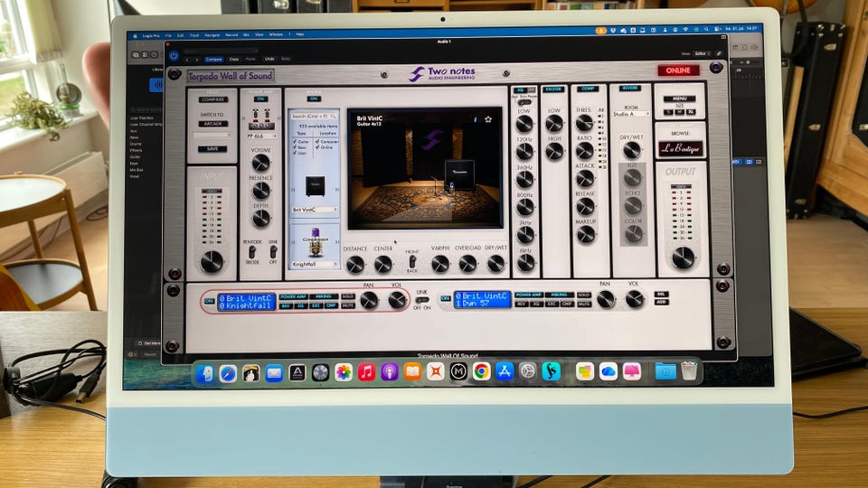Launch Google Chrome from the Dock
Image resolution: width=868 pixels, height=488 pixels.
(x=481, y=371)
